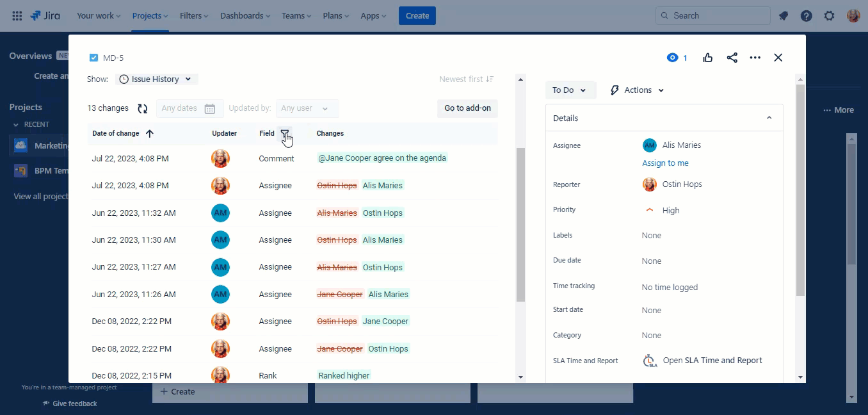Viewport: 868px width, 415px height.
Task: Click the Category None value
Action: pos(652,336)
